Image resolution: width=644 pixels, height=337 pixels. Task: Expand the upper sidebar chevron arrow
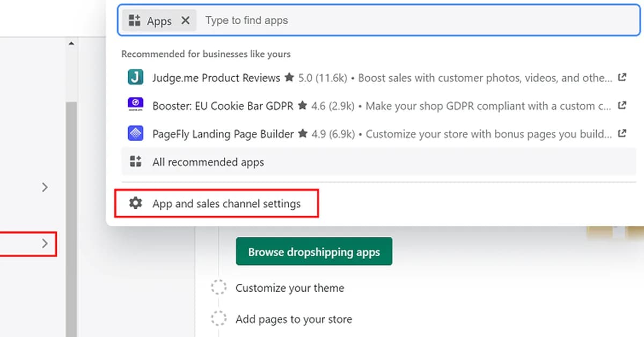(x=45, y=187)
